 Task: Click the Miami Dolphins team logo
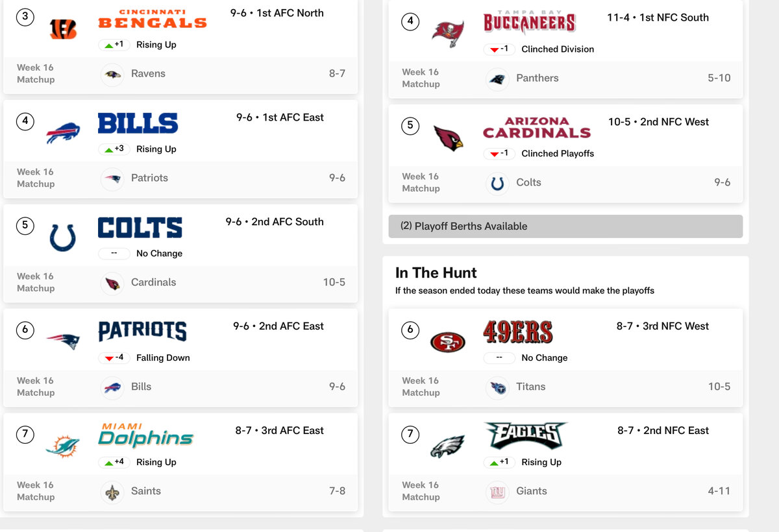coord(63,446)
